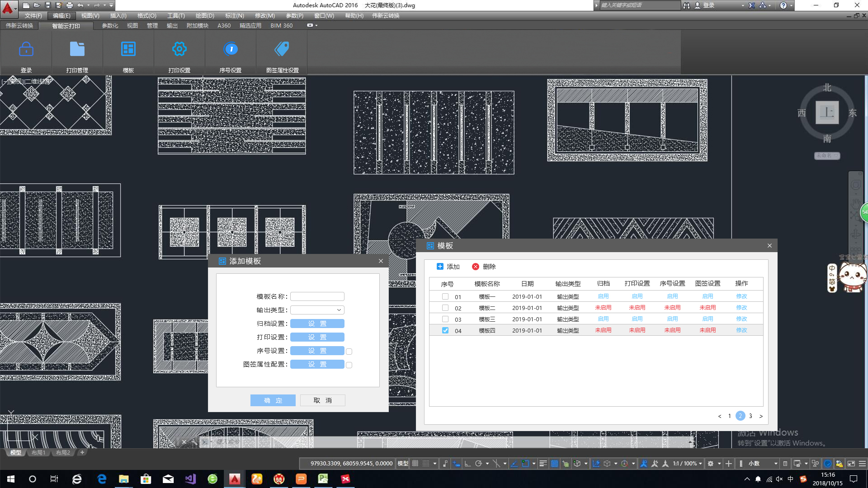Screen dimensions: 868x488
Task: Click the workspace switching gear in status bar
Action: (711, 464)
